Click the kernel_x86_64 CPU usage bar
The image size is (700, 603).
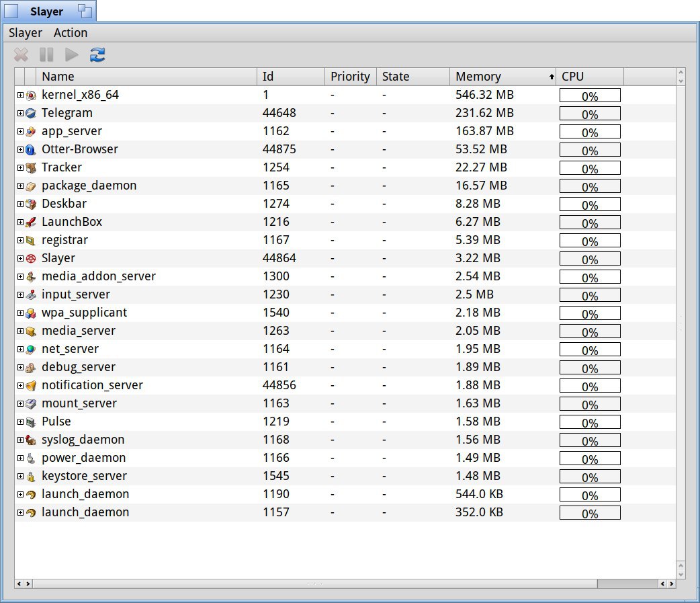[590, 95]
